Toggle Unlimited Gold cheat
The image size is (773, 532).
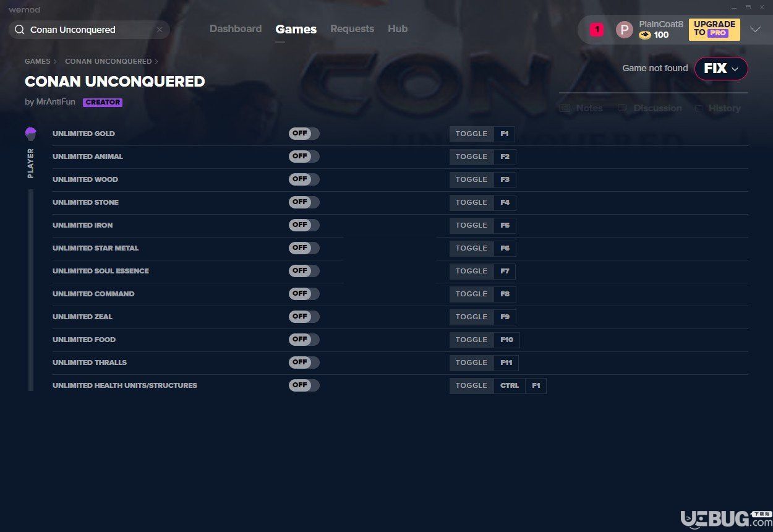[304, 134]
